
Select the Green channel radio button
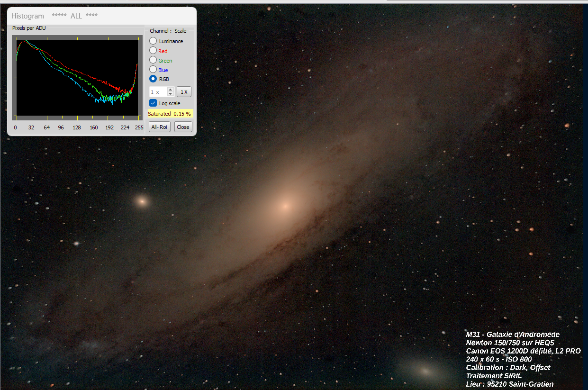(x=153, y=60)
